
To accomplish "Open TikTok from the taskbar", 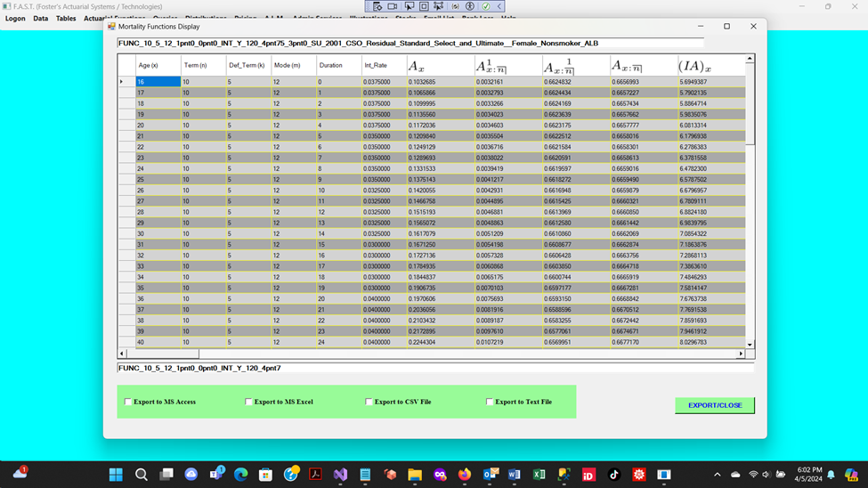I will coord(613,475).
